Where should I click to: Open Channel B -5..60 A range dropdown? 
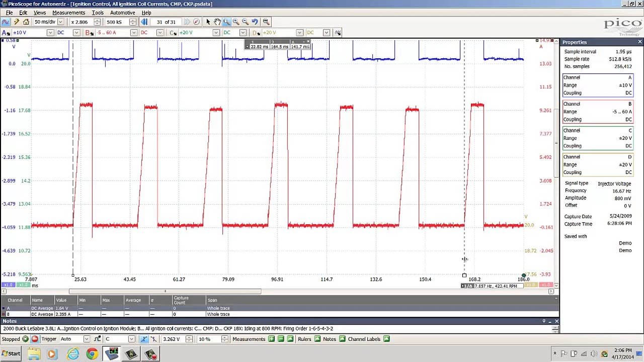133,33
